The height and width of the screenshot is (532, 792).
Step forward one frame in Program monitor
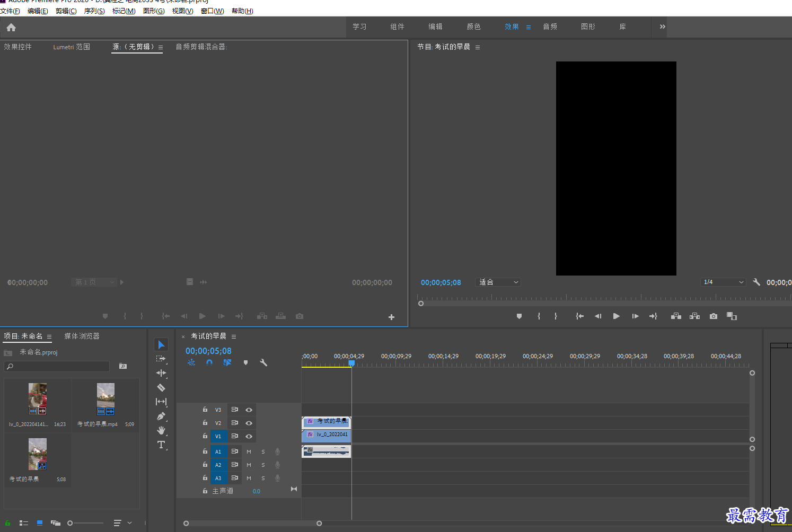(635, 316)
